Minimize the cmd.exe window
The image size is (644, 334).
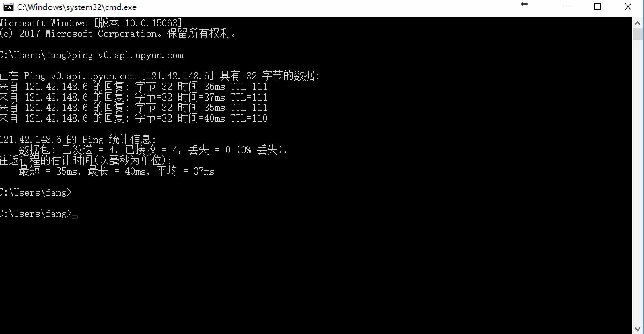(x=568, y=7)
